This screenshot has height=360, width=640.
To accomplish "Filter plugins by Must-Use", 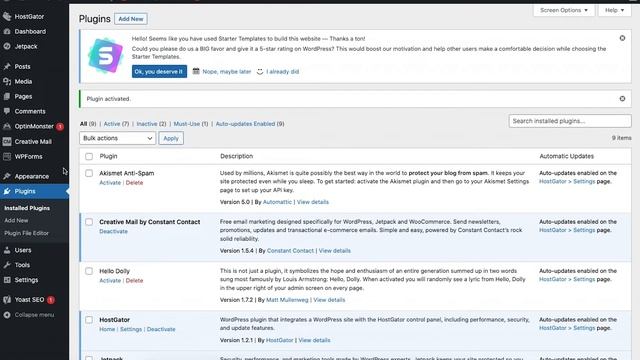I will pyautogui.click(x=191, y=124).
